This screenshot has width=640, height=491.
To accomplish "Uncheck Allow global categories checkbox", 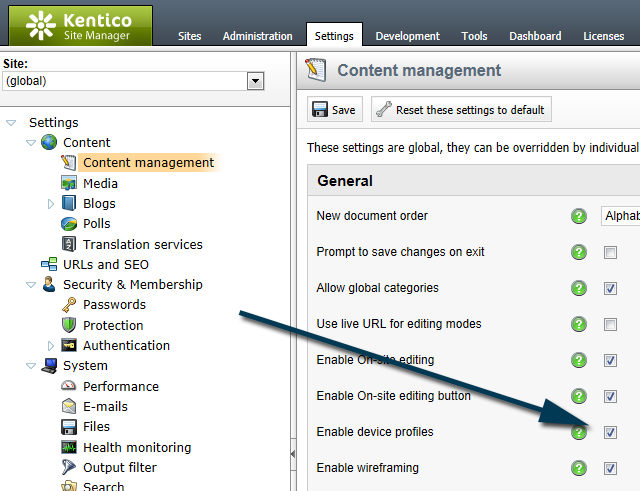I will tap(610, 289).
